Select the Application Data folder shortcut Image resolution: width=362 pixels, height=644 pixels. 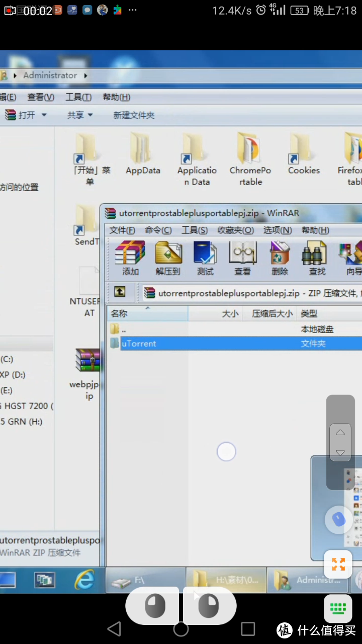tap(197, 159)
